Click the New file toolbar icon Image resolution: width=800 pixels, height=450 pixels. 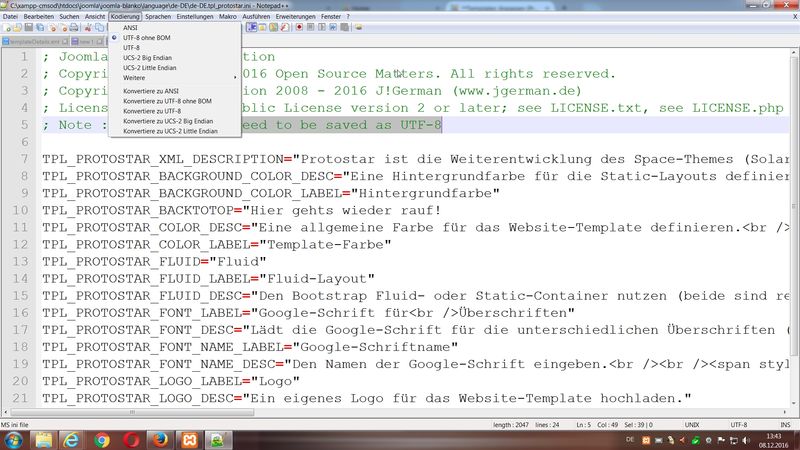[6, 28]
